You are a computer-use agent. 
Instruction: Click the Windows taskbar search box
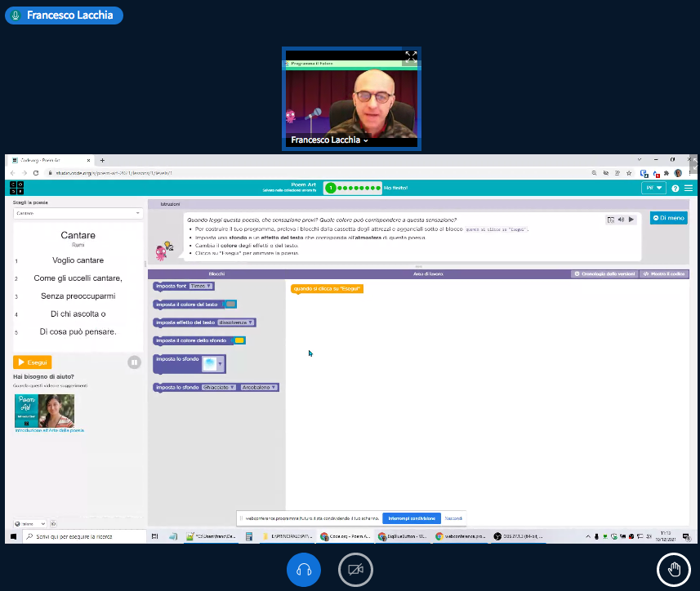click(84, 536)
